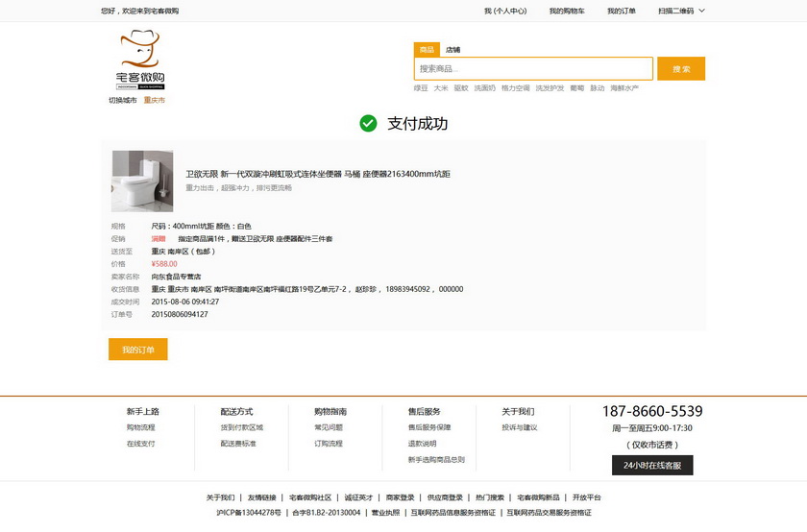Focus the 搜索商品 search field
Image resolution: width=807 pixels, height=532 pixels.
click(533, 68)
